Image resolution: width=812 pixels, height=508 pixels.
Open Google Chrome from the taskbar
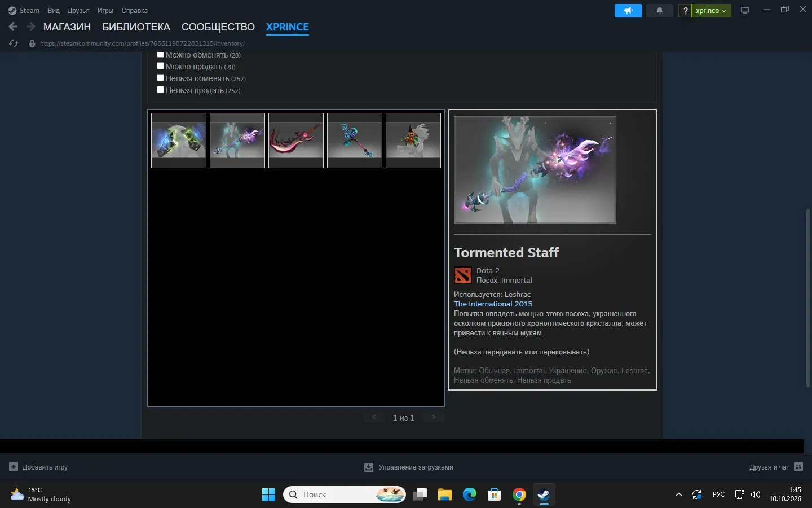coord(519,495)
